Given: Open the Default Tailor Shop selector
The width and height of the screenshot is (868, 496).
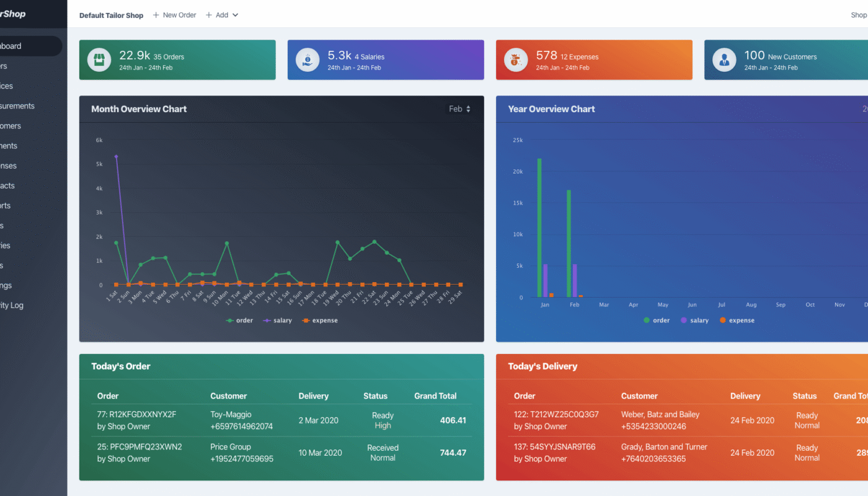Looking at the screenshot, I should tap(111, 15).
